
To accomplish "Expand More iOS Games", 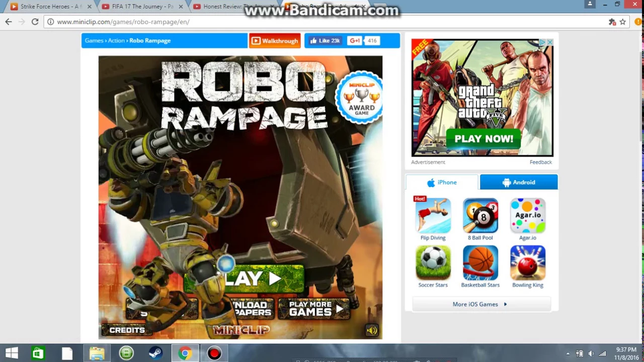I will (x=481, y=304).
